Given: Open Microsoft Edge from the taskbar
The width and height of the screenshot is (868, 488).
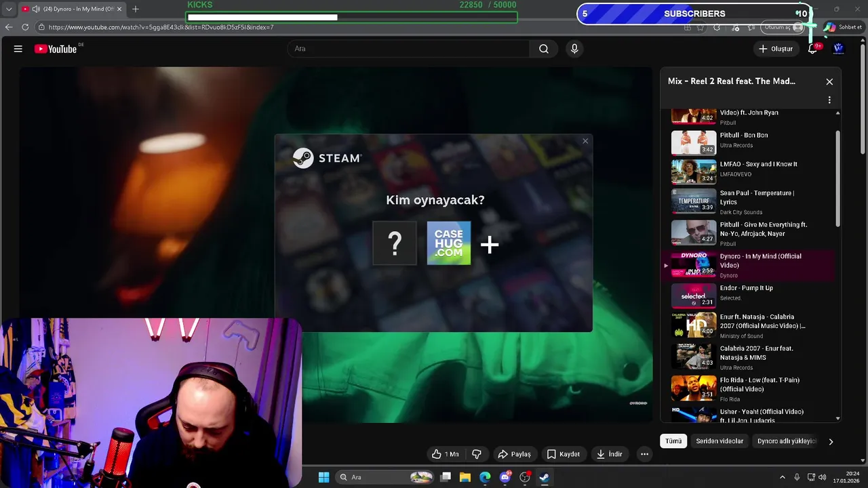Looking at the screenshot, I should click(x=485, y=477).
